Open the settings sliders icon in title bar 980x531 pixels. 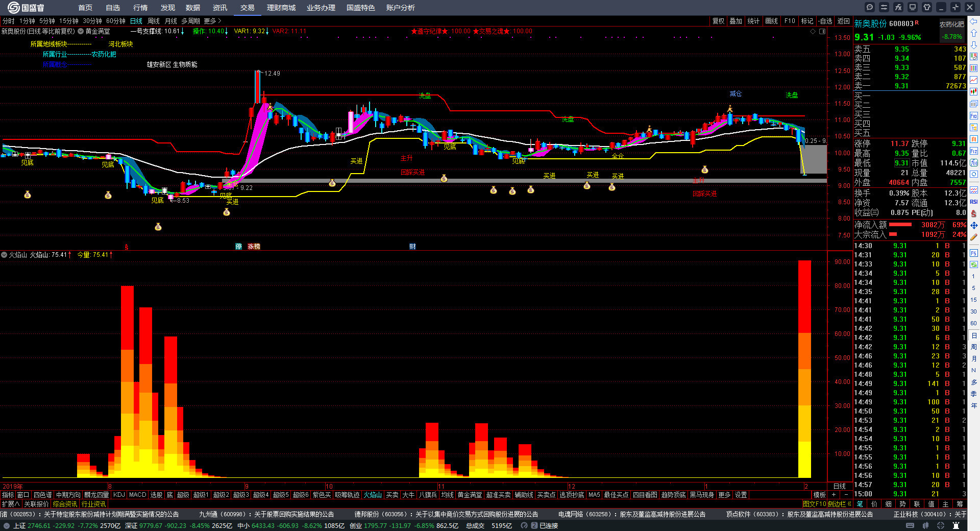click(x=884, y=7)
